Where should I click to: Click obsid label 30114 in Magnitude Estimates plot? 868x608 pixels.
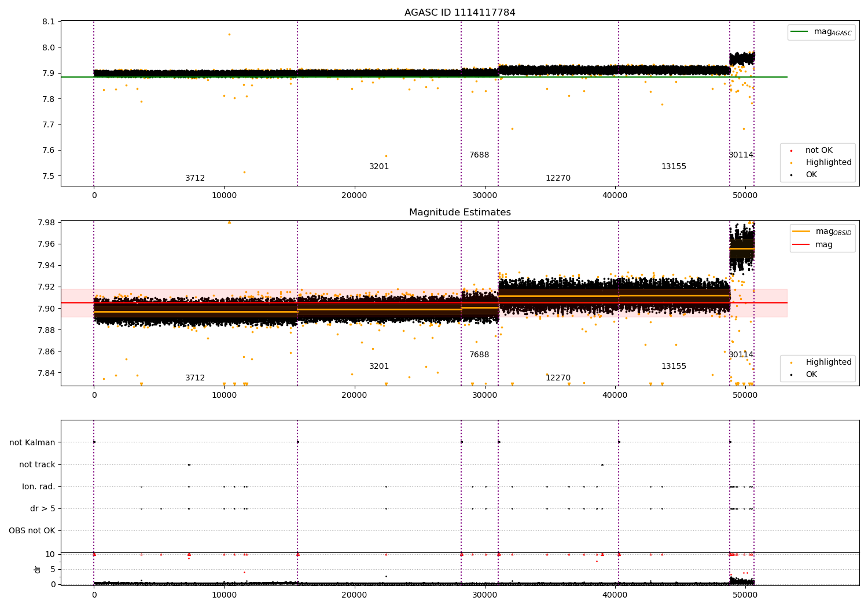(x=741, y=355)
